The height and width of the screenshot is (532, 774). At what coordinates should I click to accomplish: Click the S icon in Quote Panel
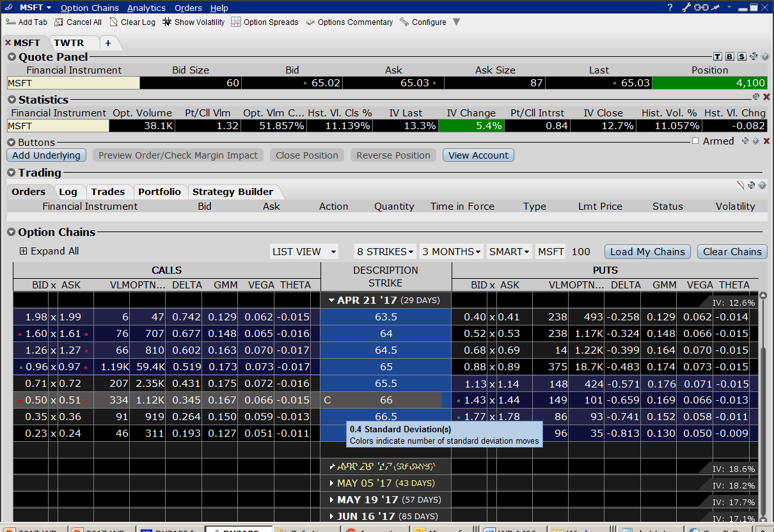tap(741, 57)
